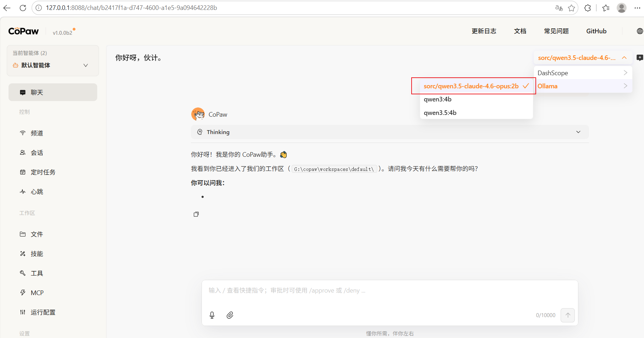Collapse the model selector dropdown
The height and width of the screenshot is (338, 644).
coord(583,58)
